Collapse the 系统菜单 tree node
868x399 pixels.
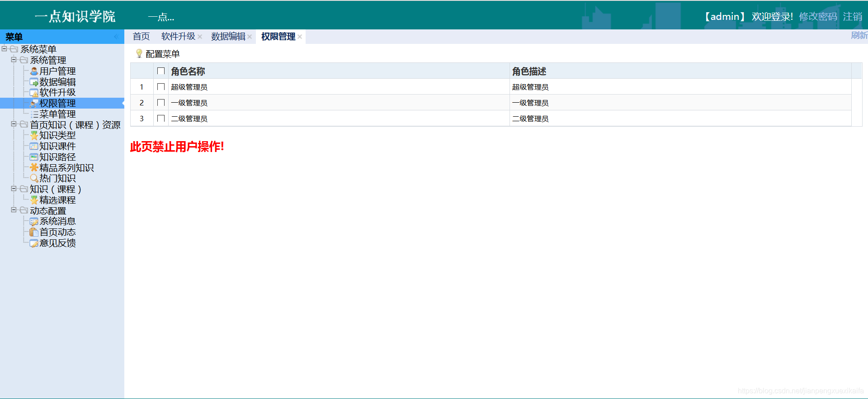4,48
